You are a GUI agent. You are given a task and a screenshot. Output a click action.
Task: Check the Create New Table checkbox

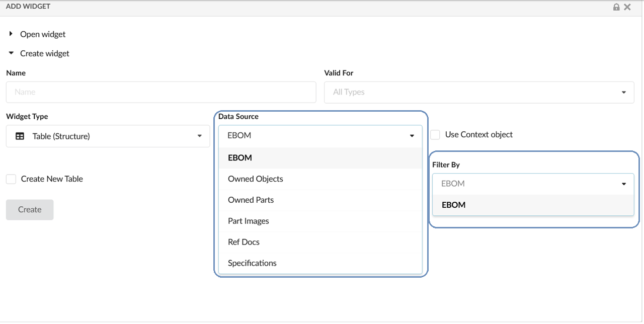(11, 179)
